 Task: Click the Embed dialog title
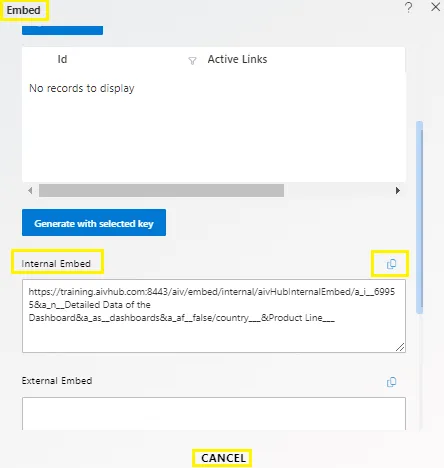point(23,10)
